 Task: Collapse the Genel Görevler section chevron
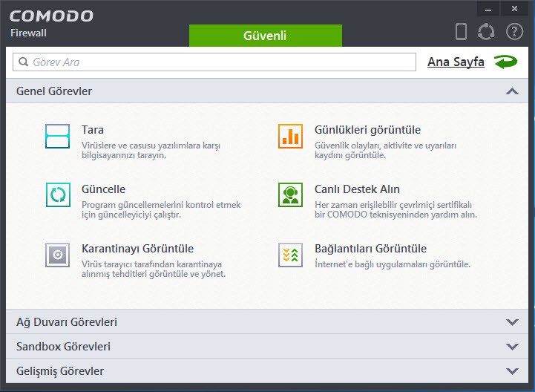(512, 91)
